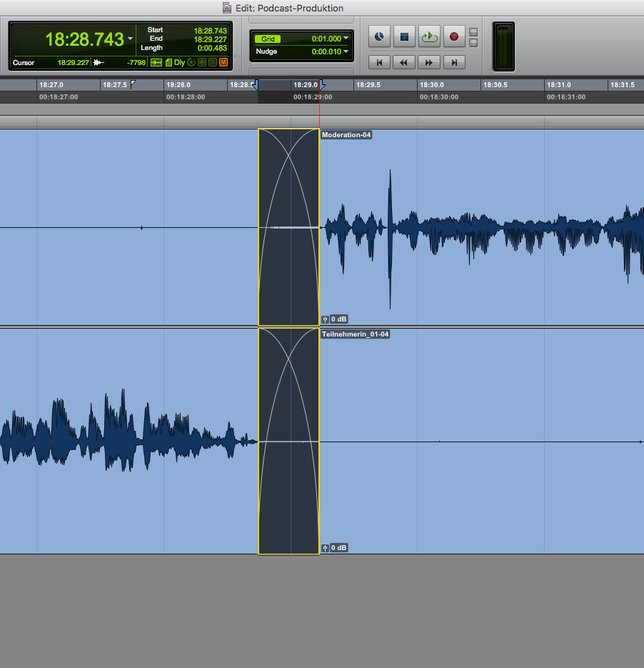This screenshot has width=644, height=668.
Task: Click the Start time field value
Action: (x=210, y=31)
